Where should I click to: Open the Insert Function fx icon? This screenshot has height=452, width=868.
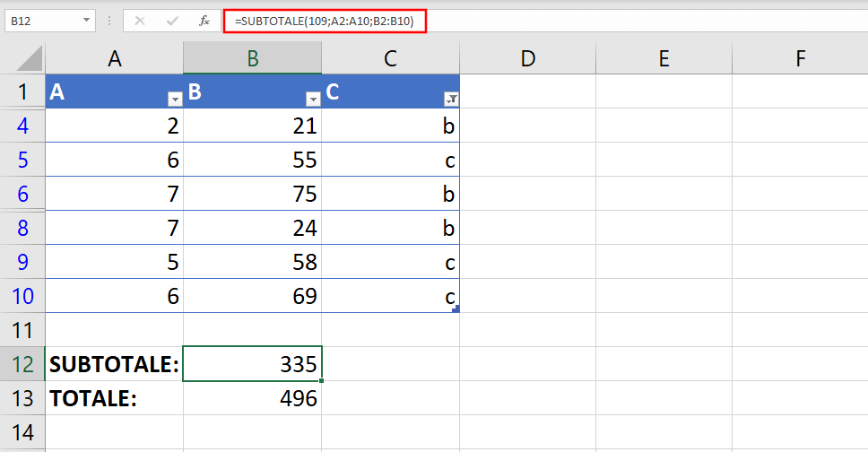(204, 21)
